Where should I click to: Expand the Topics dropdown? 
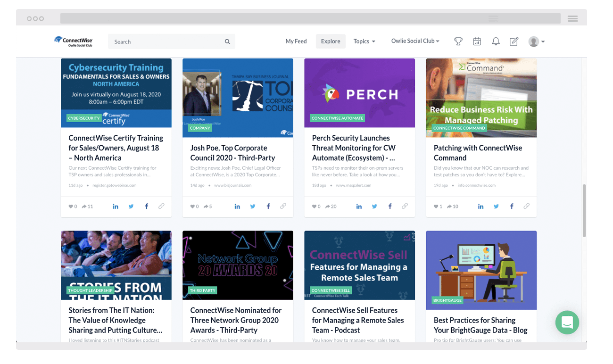click(x=364, y=41)
